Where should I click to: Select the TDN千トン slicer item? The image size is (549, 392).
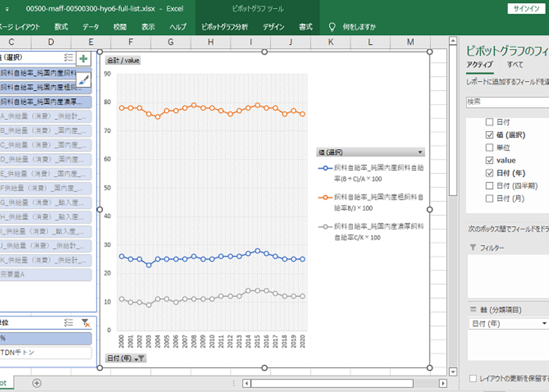point(46,353)
